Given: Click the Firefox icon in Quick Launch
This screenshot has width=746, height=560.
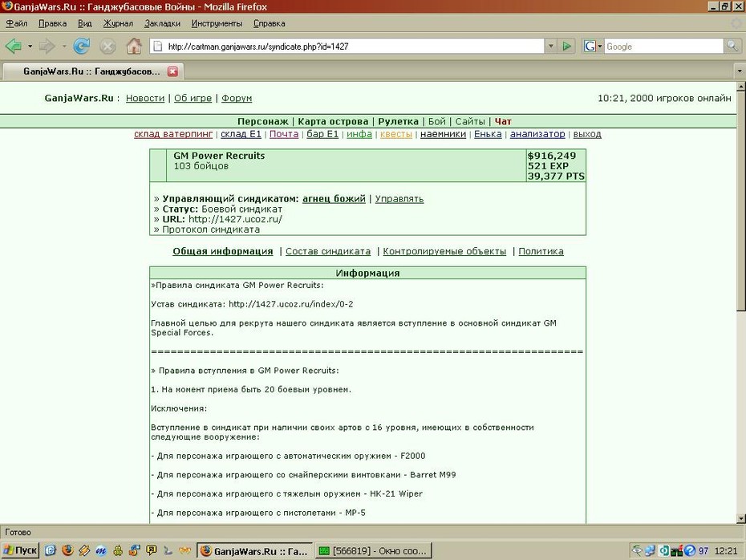Looking at the screenshot, I should pos(67,550).
